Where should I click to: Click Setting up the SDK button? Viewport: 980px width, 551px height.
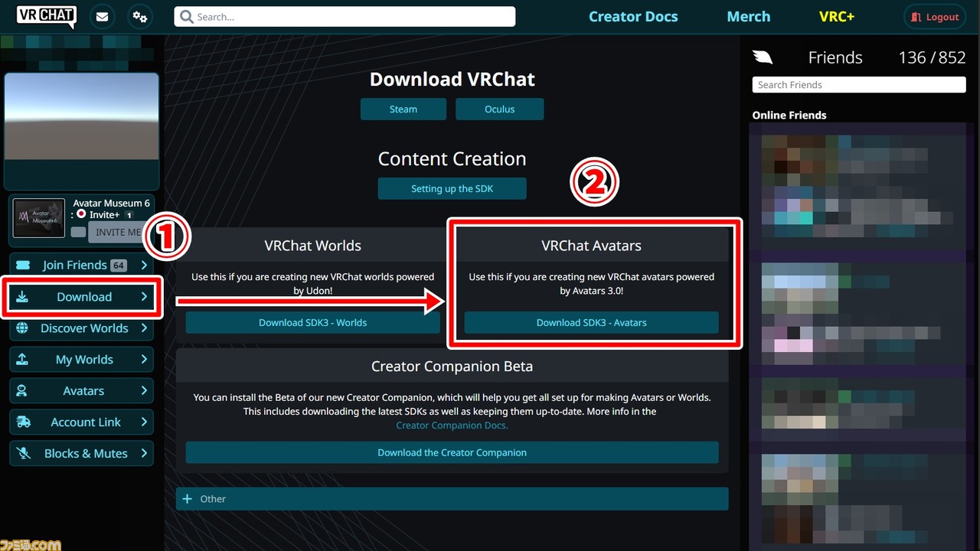(452, 188)
